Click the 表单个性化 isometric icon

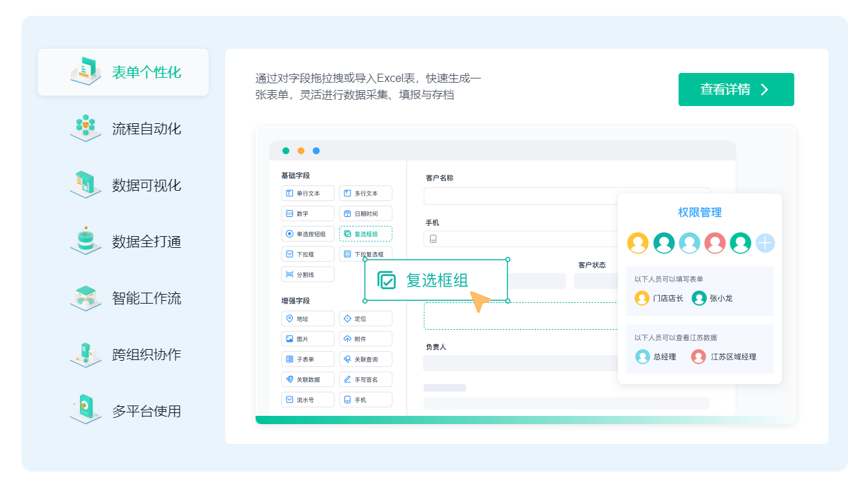pos(85,71)
